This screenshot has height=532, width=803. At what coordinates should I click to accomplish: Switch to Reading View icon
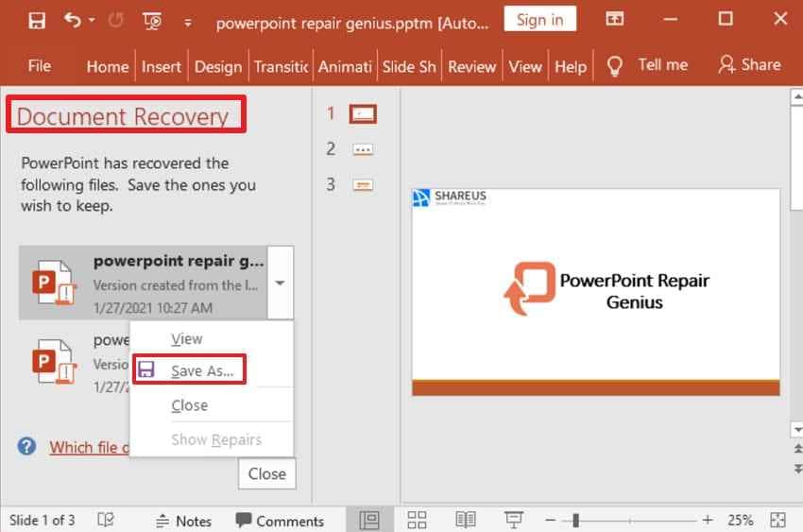click(466, 520)
